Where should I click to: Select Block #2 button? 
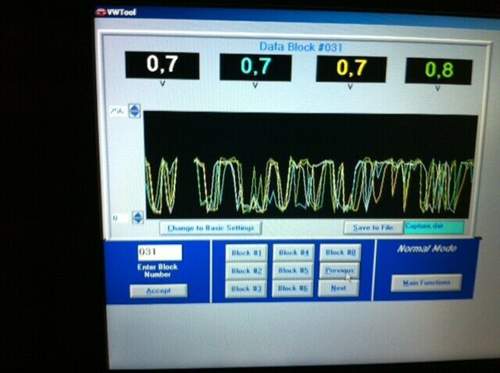(246, 271)
